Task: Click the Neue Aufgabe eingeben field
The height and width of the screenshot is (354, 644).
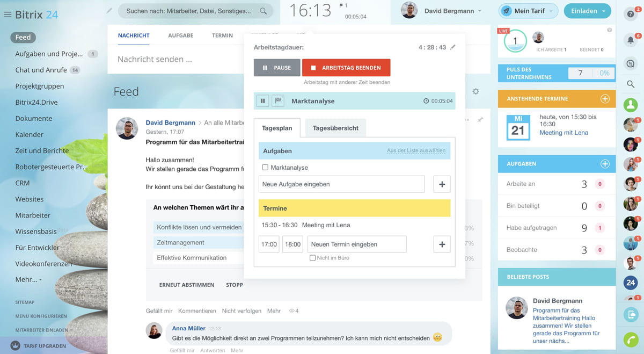Action: point(342,184)
